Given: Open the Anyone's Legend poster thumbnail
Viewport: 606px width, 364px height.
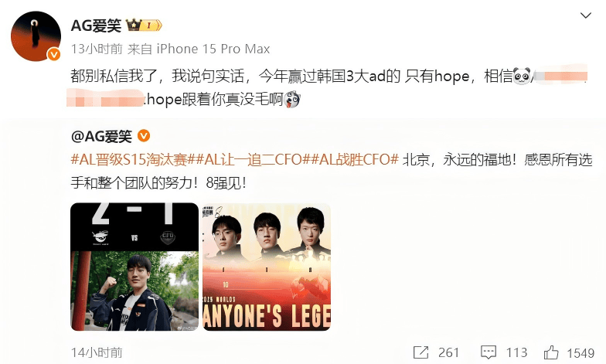Looking at the screenshot, I should tap(267, 267).
